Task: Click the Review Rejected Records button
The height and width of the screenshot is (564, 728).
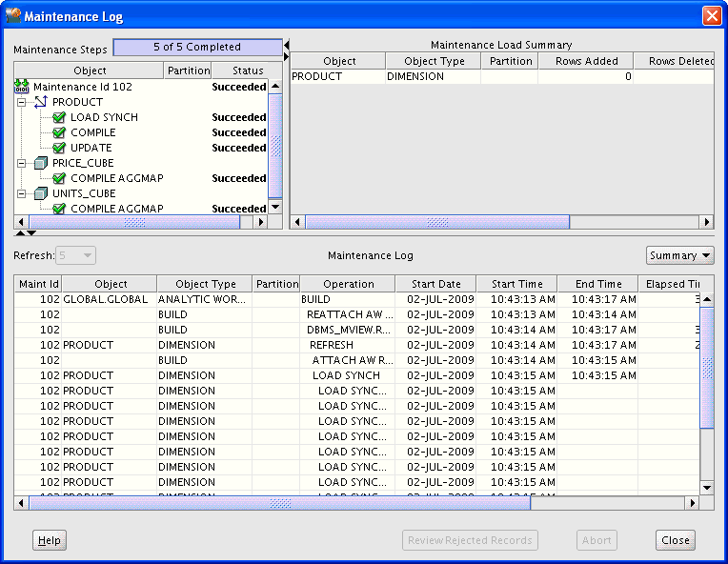Action: (x=470, y=540)
